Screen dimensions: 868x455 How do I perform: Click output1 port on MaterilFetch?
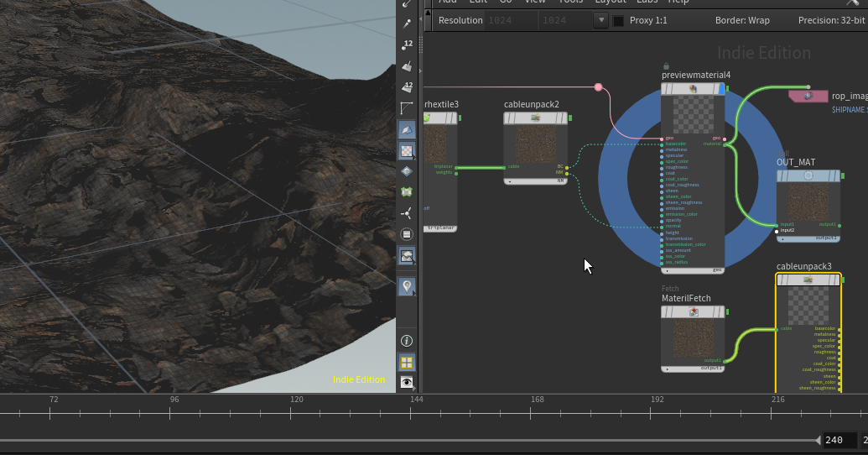pyautogui.click(x=725, y=361)
